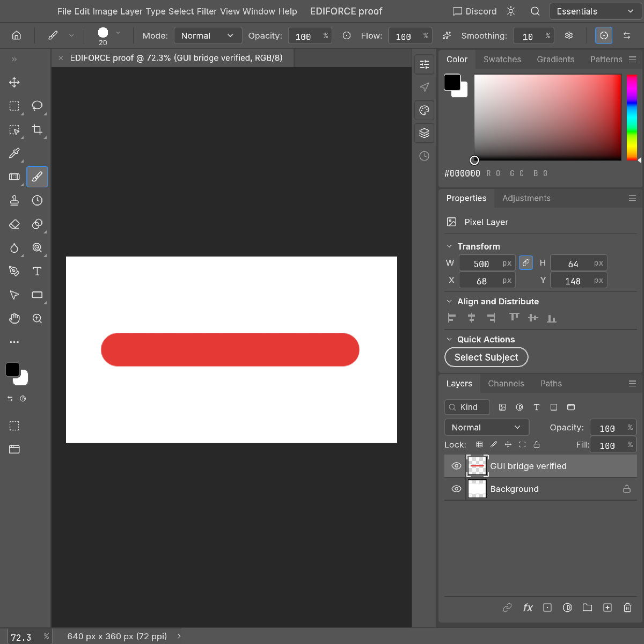
Task: Add a layer mask icon
Action: 547,608
